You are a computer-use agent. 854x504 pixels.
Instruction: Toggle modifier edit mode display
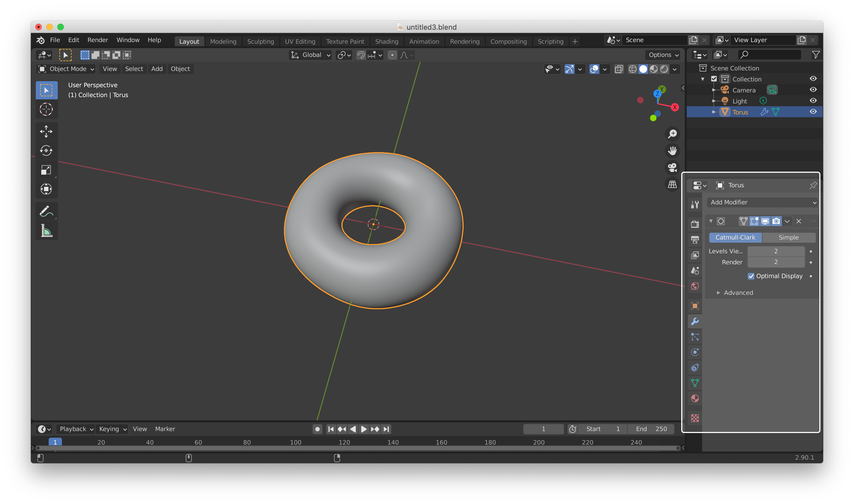coord(754,221)
